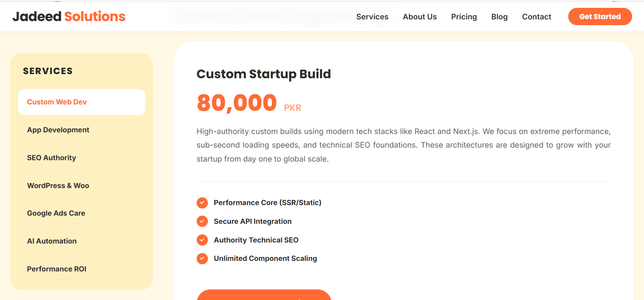Click the Unlimited Component Scaling checkmark icon

(202, 259)
